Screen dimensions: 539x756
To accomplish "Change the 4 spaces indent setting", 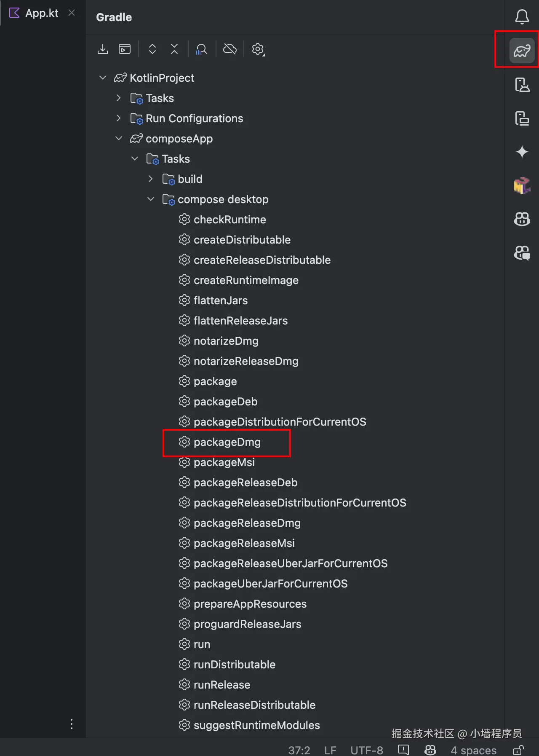I will point(474,750).
